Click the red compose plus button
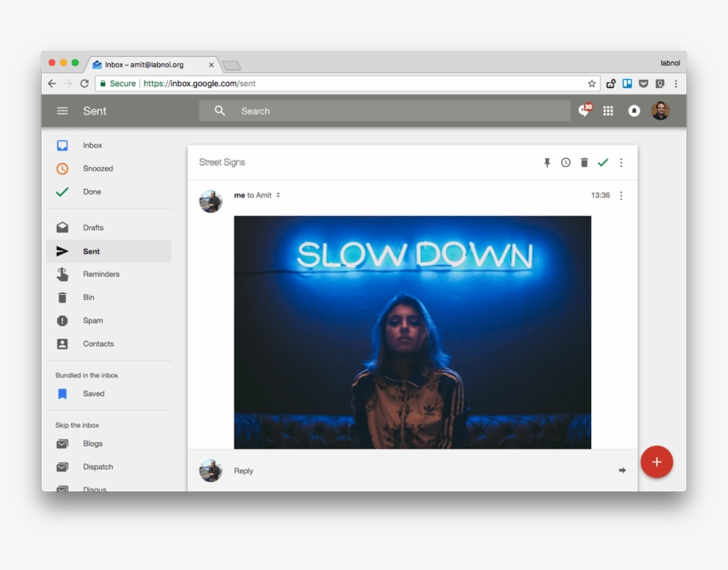The height and width of the screenshot is (570, 728). [x=657, y=462]
